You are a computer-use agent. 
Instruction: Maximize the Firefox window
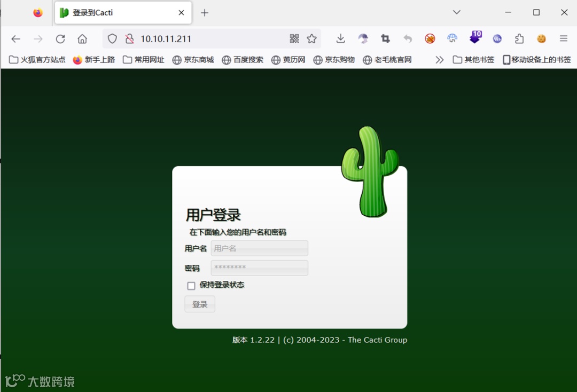[x=536, y=12]
